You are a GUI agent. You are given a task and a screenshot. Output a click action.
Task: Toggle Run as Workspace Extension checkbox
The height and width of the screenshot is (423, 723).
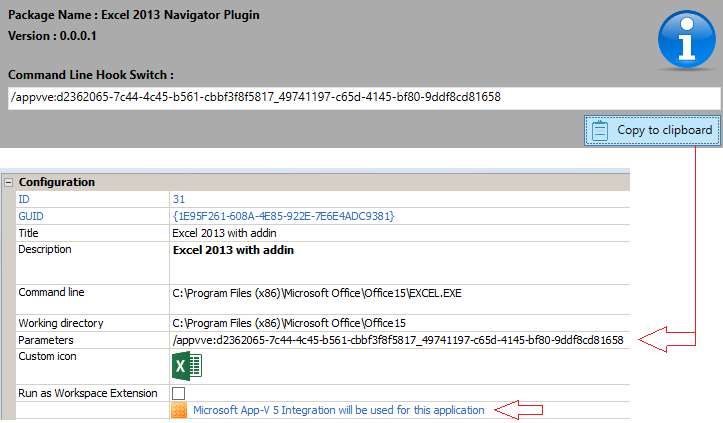179,393
